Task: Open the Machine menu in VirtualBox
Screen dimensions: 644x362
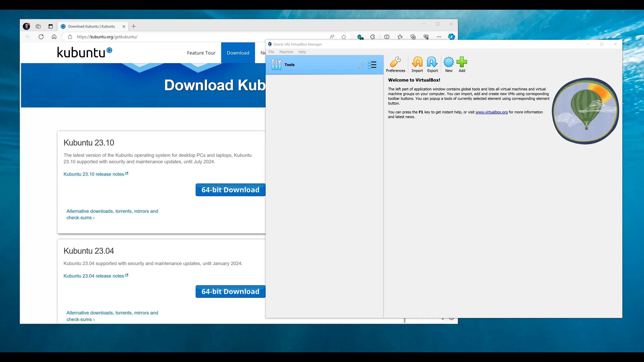Action: (x=286, y=52)
